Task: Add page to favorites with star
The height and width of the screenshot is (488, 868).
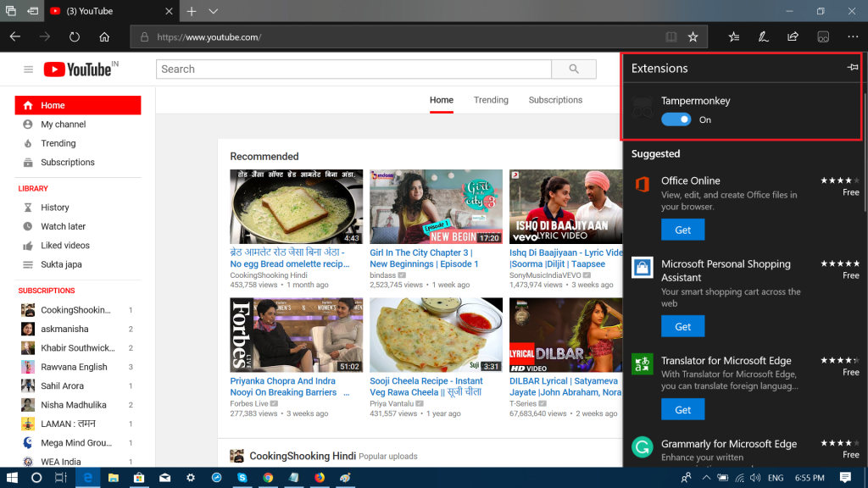Action: pyautogui.click(x=693, y=37)
